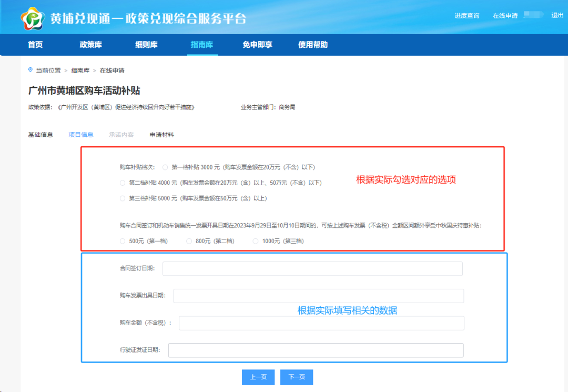The image size is (568, 392).
Task: Click 指南库 in the breadcrumb trail
Action: [x=80, y=70]
